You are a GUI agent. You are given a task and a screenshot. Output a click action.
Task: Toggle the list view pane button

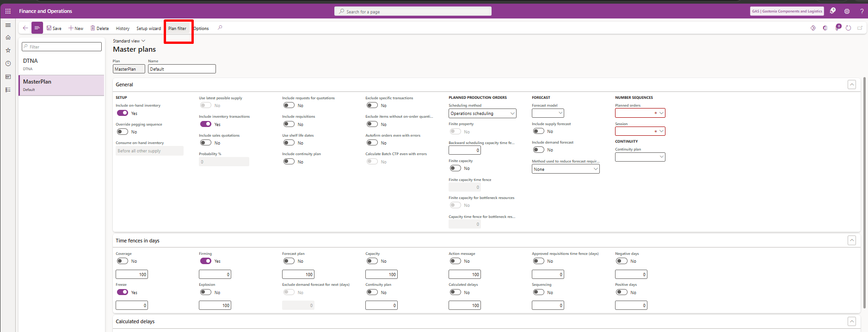37,28
